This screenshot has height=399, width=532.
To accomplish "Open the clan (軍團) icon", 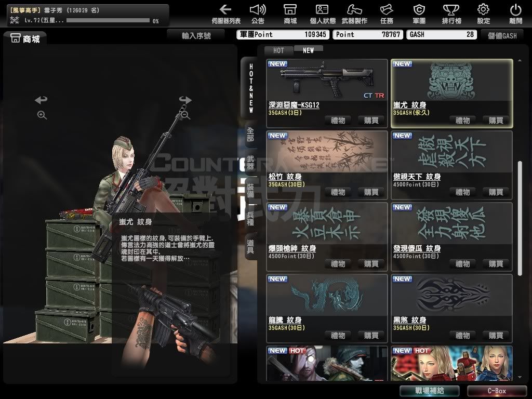I will tap(419, 10).
